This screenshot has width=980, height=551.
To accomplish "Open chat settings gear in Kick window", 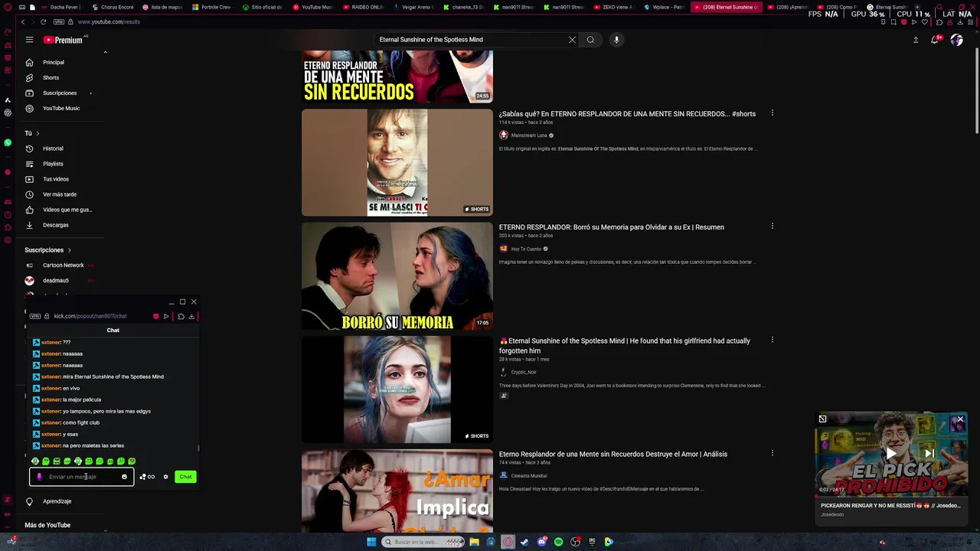I will pos(165,477).
